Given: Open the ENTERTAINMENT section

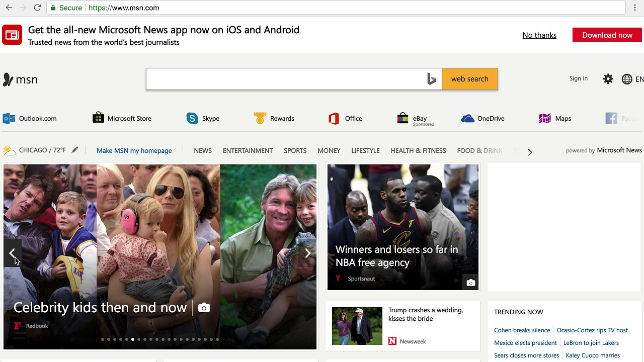Looking at the screenshot, I should click(248, 150).
